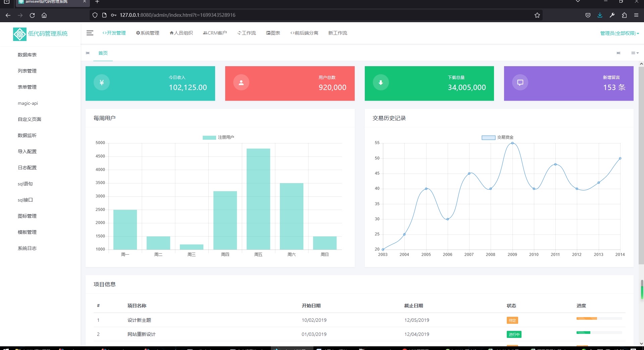Open new browser tab plus button
Image resolution: width=644 pixels, height=350 pixels.
[x=97, y=2]
